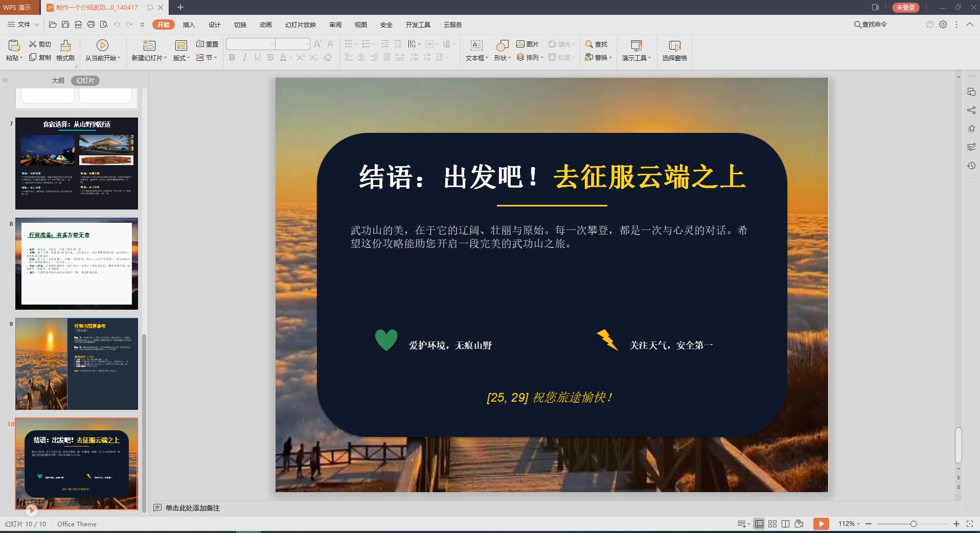Switch to the 大纲 outline tab
The width and height of the screenshot is (980, 533).
click(x=58, y=81)
